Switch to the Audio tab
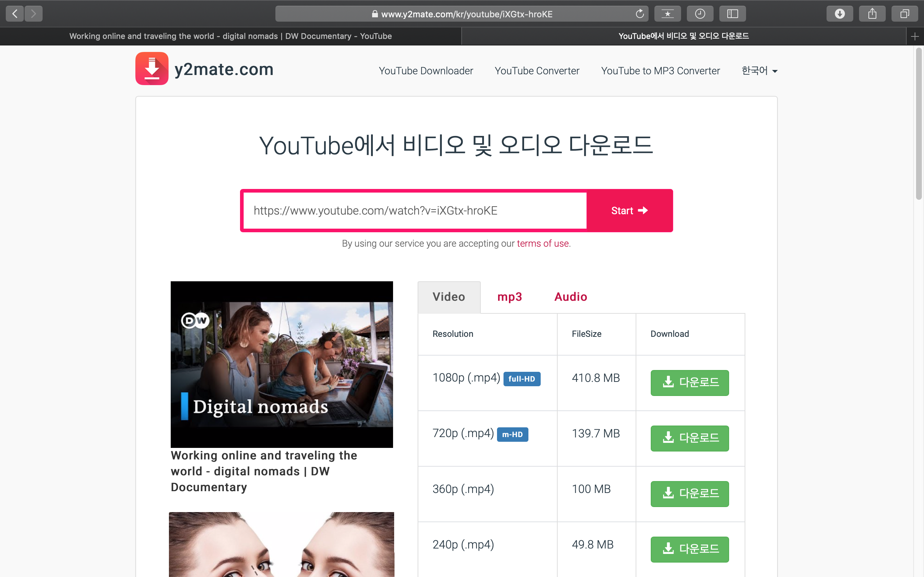This screenshot has height=577, width=924. tap(570, 297)
